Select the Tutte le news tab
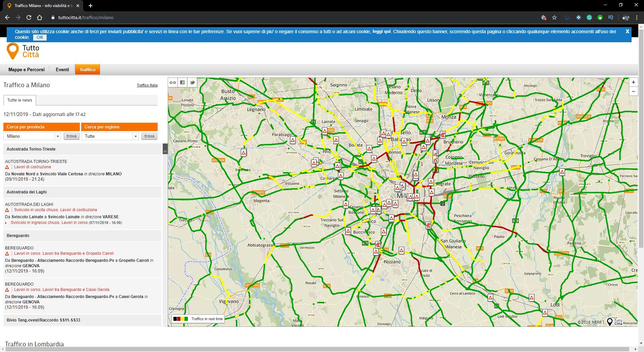 [x=20, y=100]
